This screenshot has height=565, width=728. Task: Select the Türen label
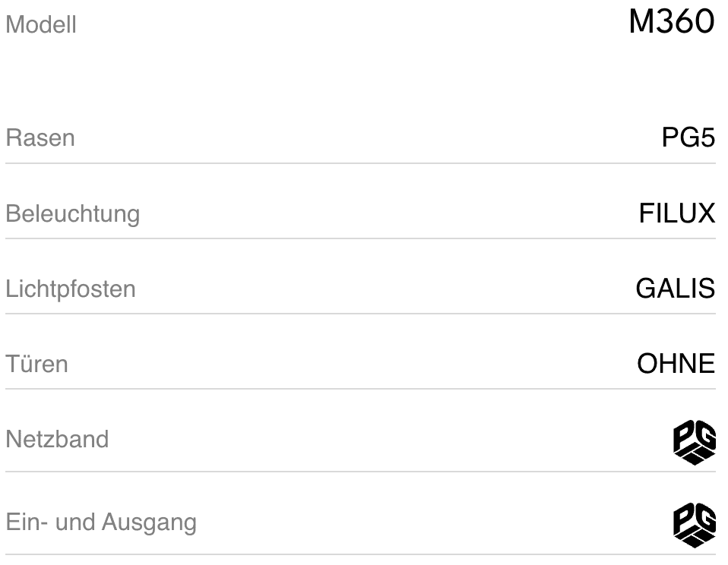coord(36,365)
